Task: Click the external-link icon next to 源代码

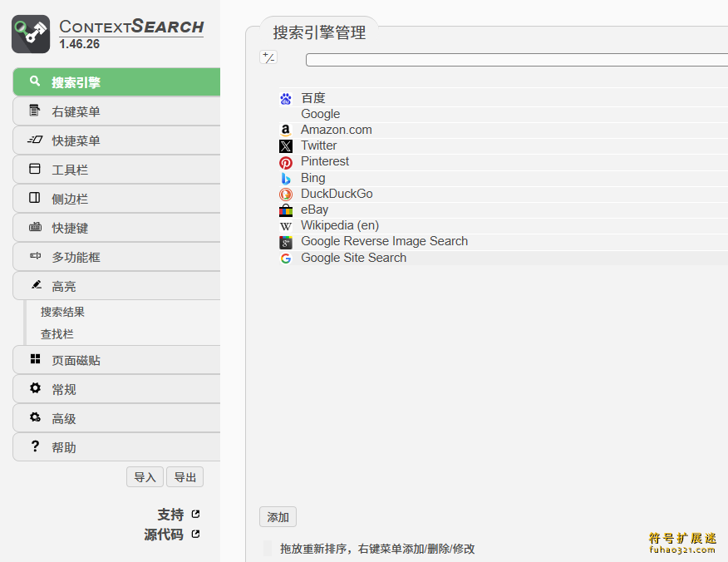Action: [x=195, y=534]
